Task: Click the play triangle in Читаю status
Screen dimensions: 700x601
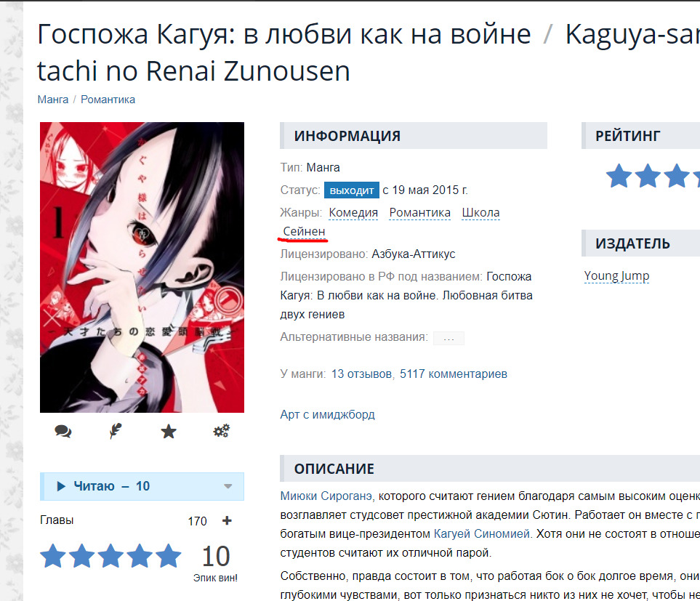Action: tap(61, 486)
